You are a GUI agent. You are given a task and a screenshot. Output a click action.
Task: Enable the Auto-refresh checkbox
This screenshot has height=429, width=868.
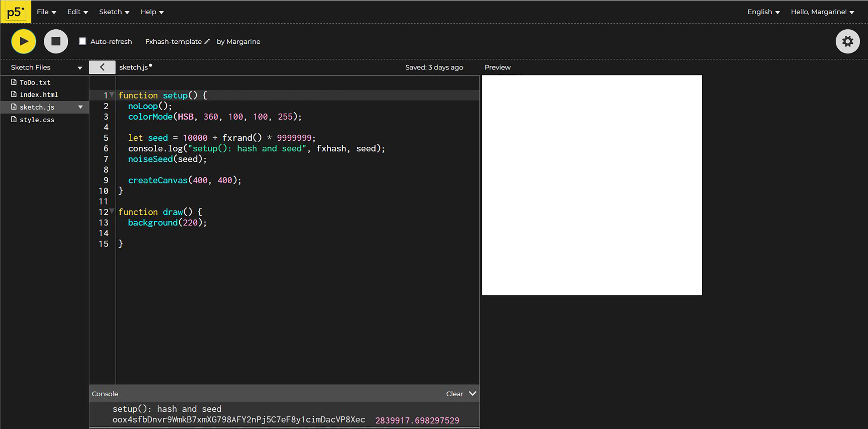coord(82,41)
